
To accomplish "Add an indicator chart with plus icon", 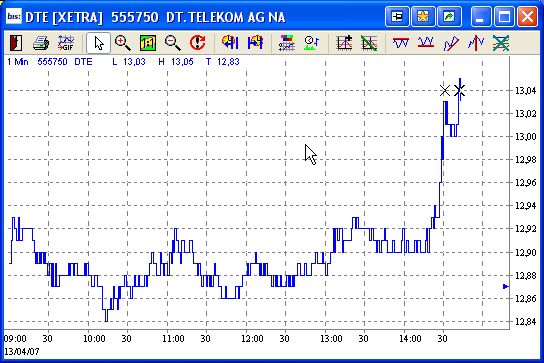I will coord(344,43).
